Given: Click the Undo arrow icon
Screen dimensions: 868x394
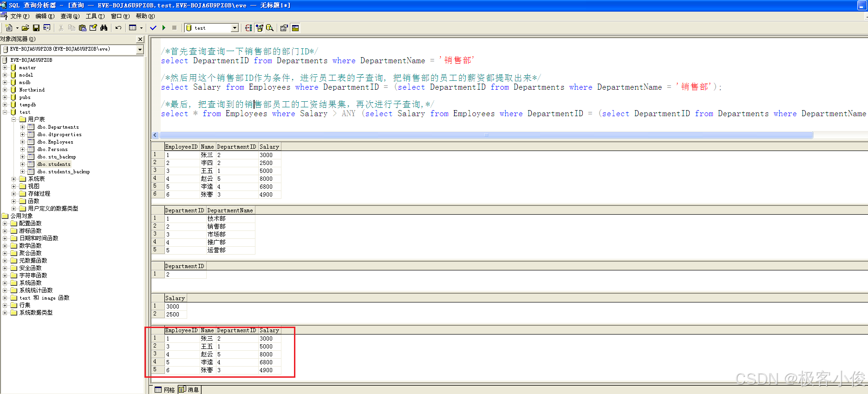Looking at the screenshot, I should pos(118,28).
